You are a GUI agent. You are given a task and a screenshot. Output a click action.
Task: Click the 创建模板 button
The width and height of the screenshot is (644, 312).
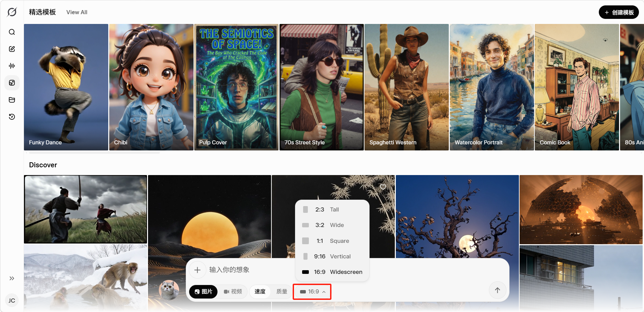(x=619, y=12)
